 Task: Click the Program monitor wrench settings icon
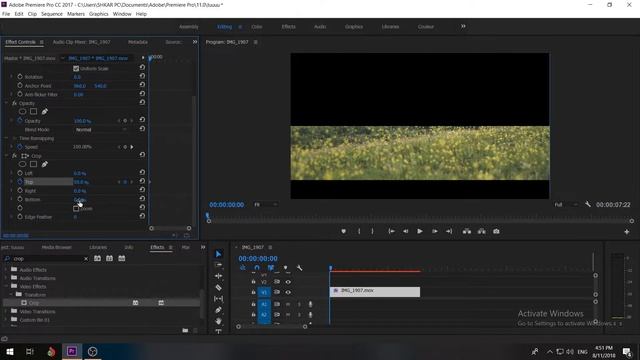(587, 204)
